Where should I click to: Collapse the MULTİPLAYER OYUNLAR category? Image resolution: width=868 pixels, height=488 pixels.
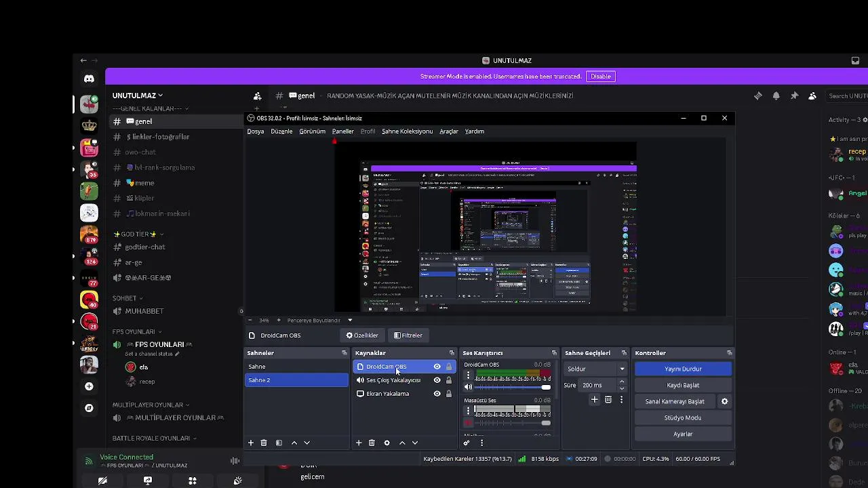(151, 405)
